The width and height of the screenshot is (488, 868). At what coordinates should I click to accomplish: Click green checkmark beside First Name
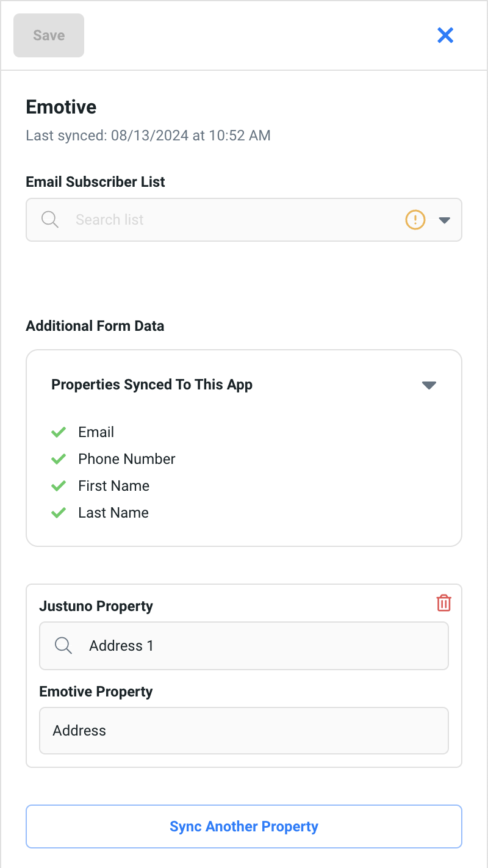click(x=59, y=486)
